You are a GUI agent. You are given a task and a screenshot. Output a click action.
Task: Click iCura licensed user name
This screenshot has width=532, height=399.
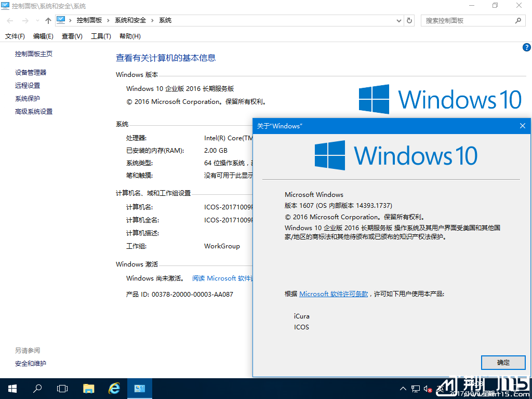point(302,316)
